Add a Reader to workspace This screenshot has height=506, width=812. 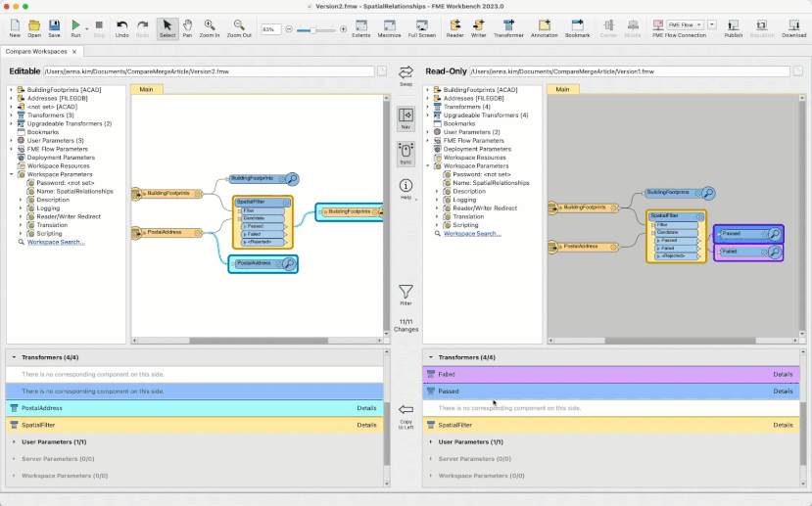454,28
